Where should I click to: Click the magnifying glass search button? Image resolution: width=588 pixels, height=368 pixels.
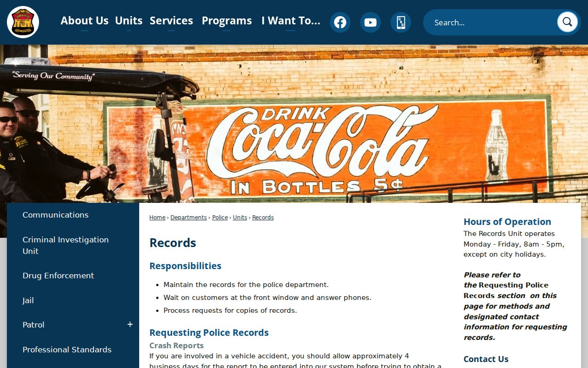(567, 22)
